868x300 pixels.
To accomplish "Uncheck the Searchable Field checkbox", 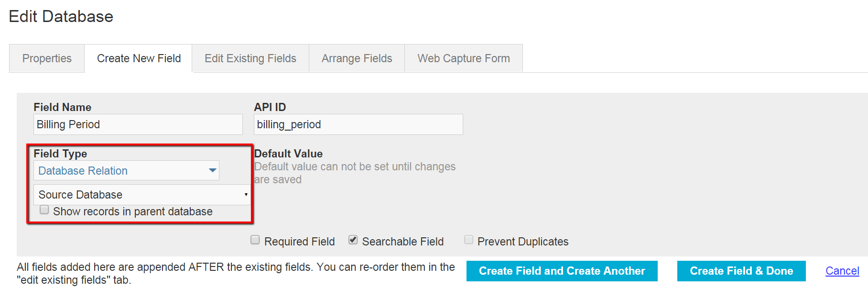I will pyautogui.click(x=353, y=240).
